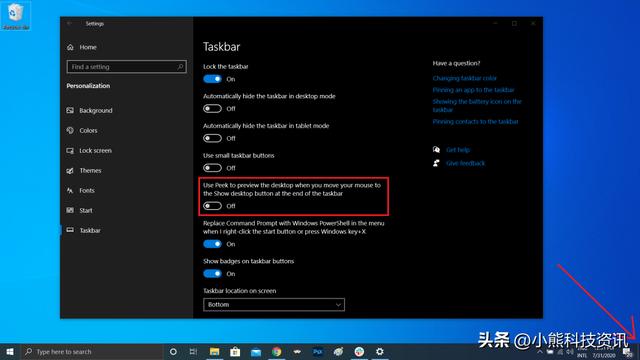Open Changing taskbar color help link
Screen dimensions: 640x360
(x=464, y=78)
